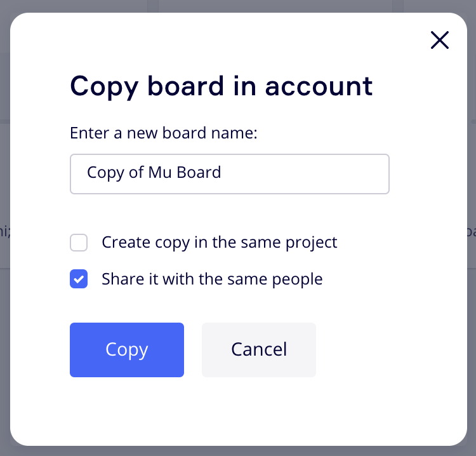The width and height of the screenshot is (476, 456).
Task: Click the Cancel button
Action: pyautogui.click(x=258, y=349)
